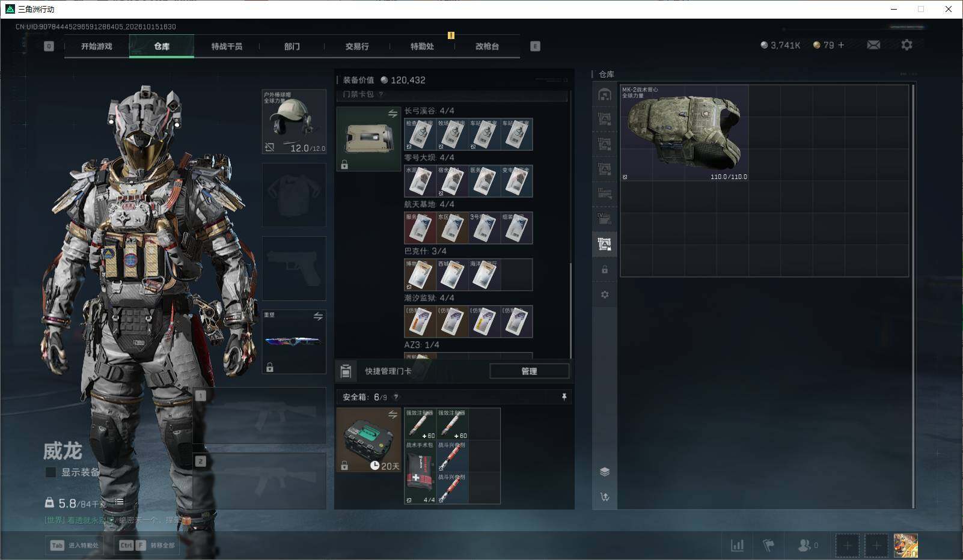Select the highlighted warehouse sidebar category icon
Image resolution: width=963 pixels, height=560 pixels.
click(605, 244)
